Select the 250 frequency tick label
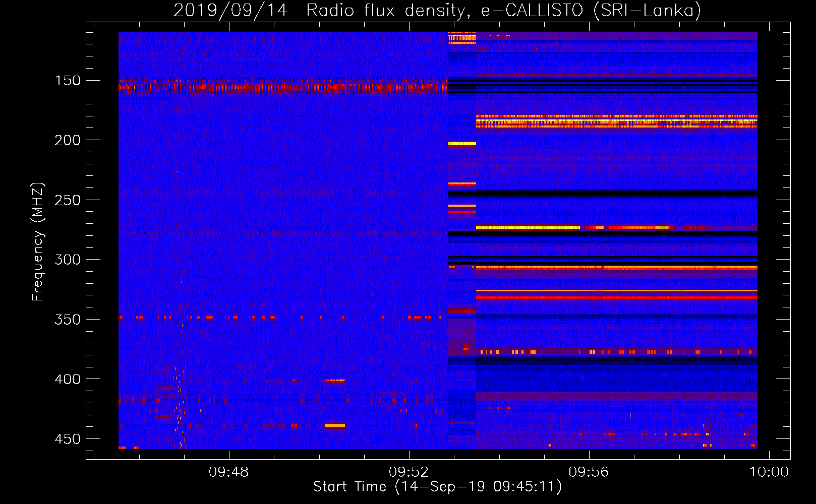This screenshot has width=816, height=504. pyautogui.click(x=68, y=200)
